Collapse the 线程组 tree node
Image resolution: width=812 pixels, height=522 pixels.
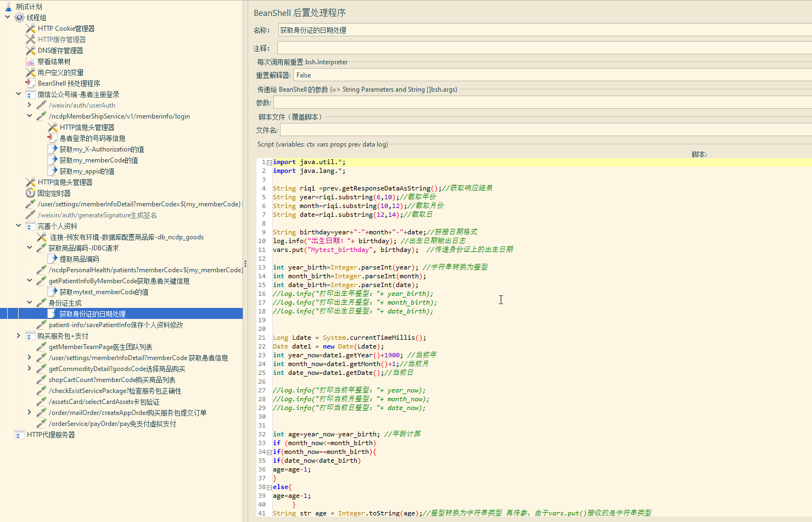click(8, 17)
